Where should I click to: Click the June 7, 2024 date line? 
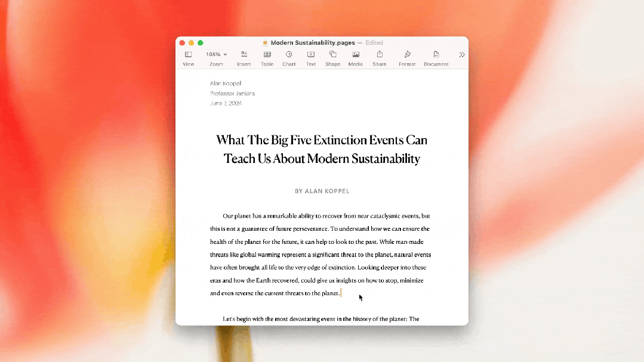point(226,104)
